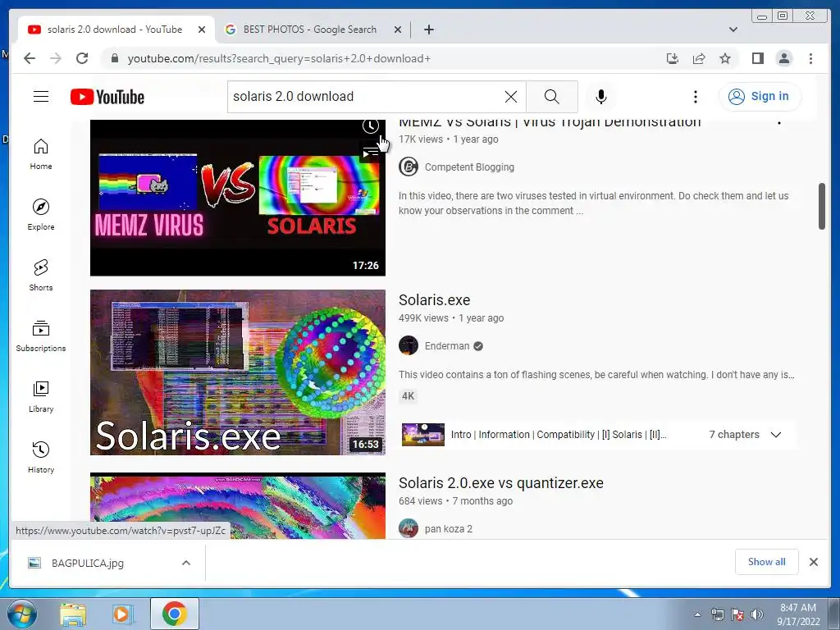Image resolution: width=840 pixels, height=630 pixels.
Task: Open the Competent Blogging channel avatar
Action: (x=409, y=167)
